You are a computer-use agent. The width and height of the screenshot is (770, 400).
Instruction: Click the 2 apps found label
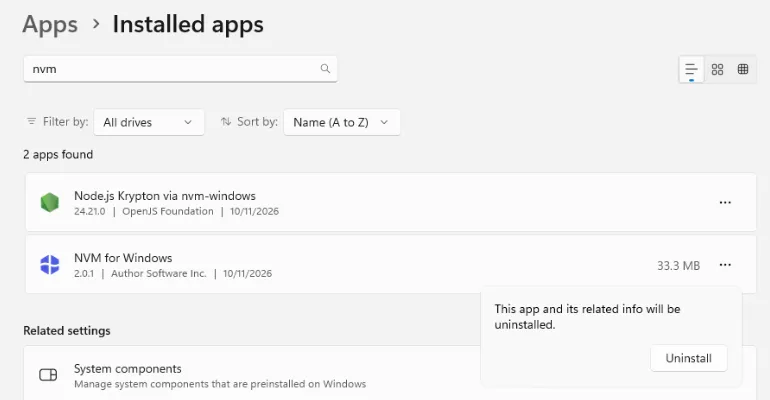pos(58,155)
